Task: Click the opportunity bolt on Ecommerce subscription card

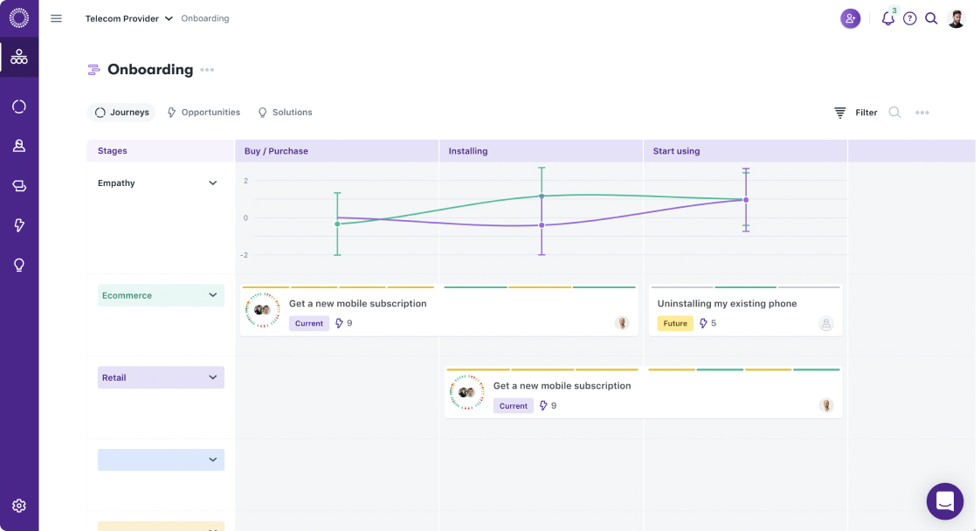Action: pyautogui.click(x=339, y=323)
